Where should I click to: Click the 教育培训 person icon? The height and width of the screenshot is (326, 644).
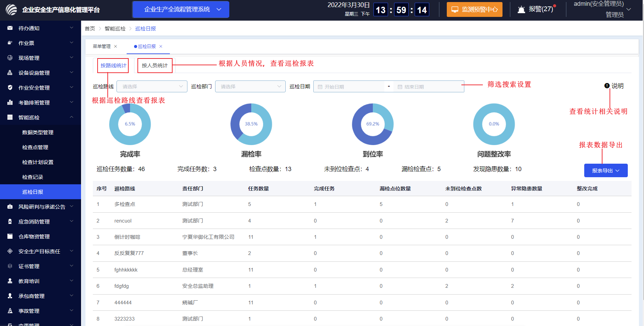coord(10,281)
